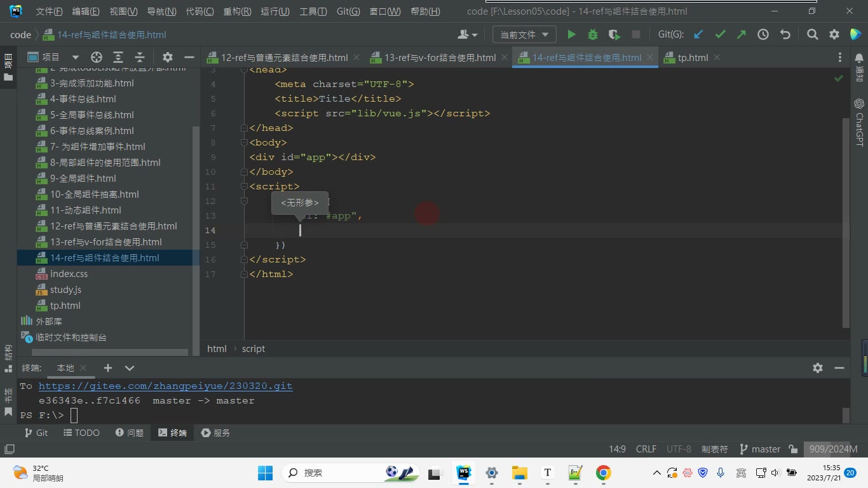This screenshot has height=488, width=868.
Task: Open the Git(G) menu
Action: point(348,11)
